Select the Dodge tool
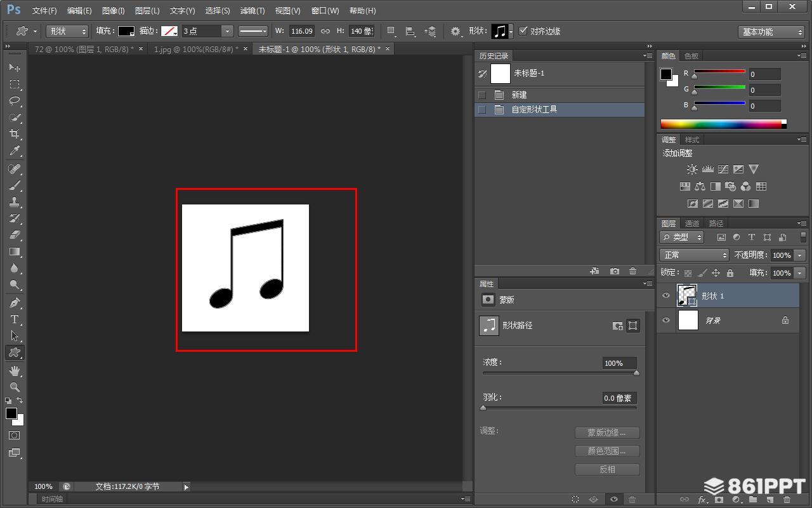Image resolution: width=812 pixels, height=508 pixels. [15, 285]
